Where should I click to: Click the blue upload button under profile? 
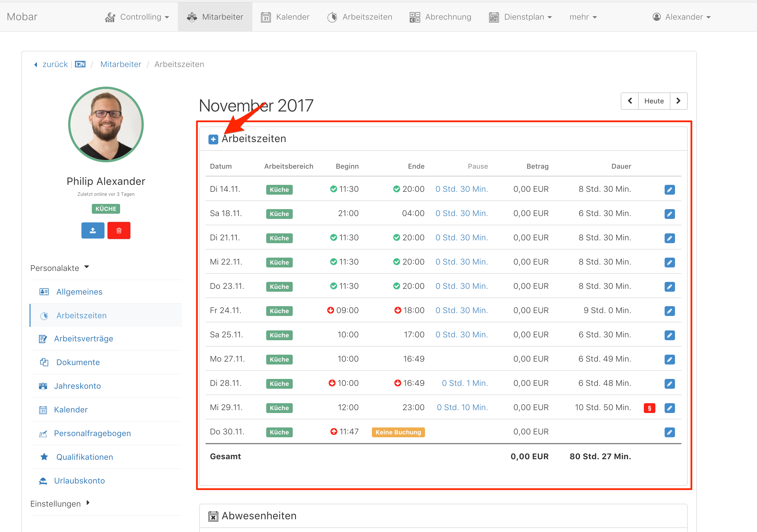(93, 230)
